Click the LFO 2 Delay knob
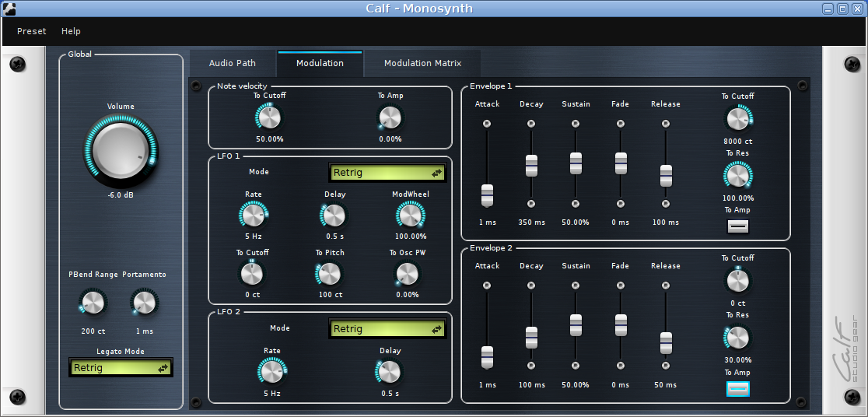Viewport: 868px width, 417px height. pyautogui.click(x=390, y=371)
